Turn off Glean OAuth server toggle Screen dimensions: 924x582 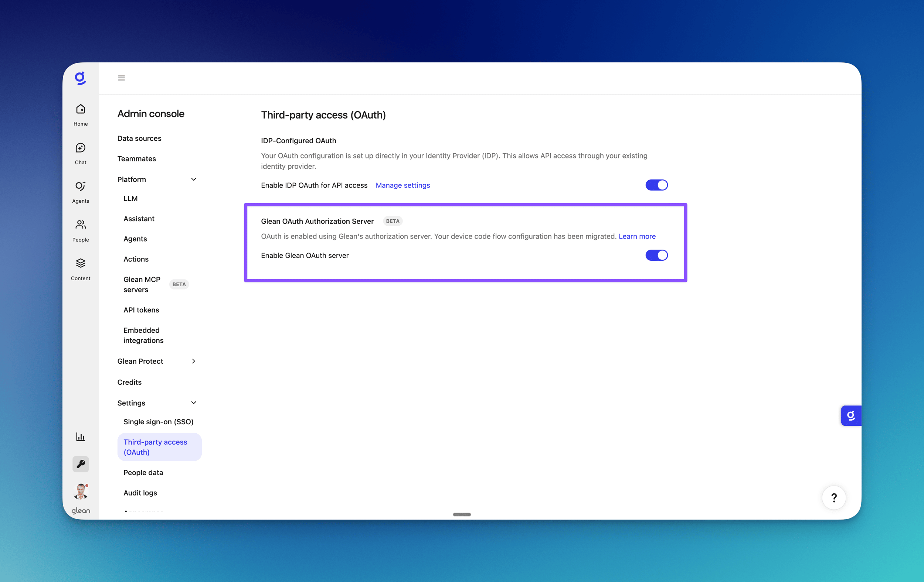(656, 255)
